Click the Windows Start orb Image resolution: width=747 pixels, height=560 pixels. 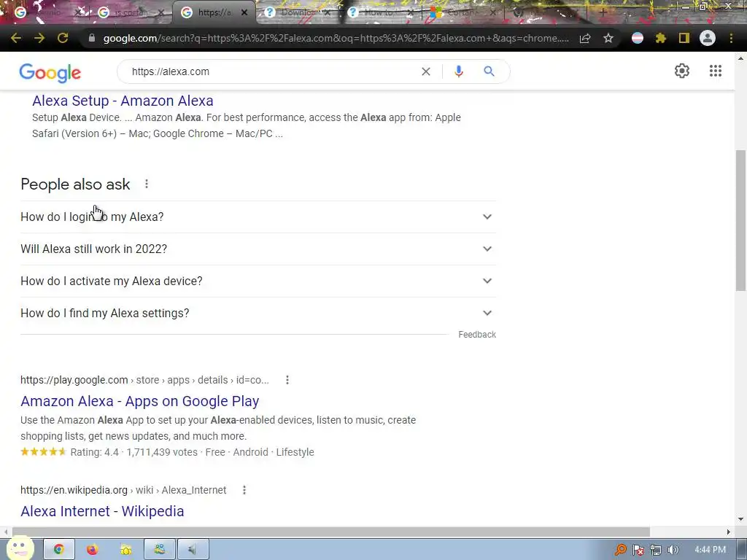point(19,548)
